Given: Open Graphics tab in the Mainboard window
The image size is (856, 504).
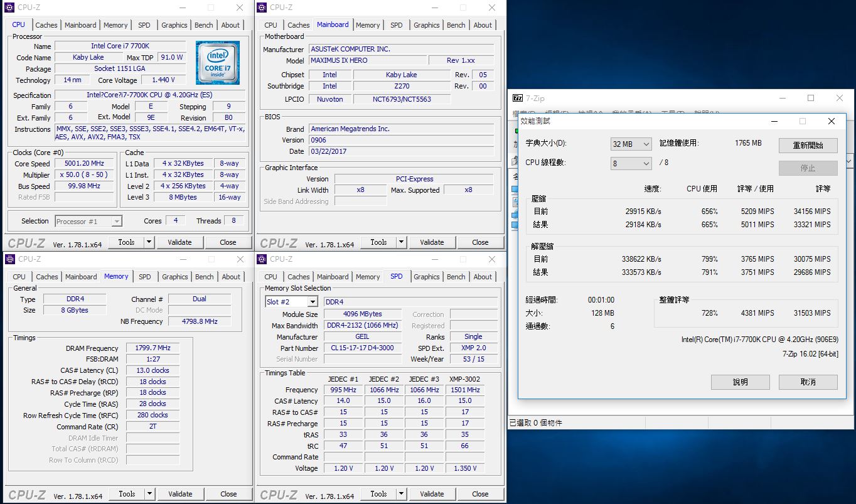Looking at the screenshot, I should [x=427, y=25].
